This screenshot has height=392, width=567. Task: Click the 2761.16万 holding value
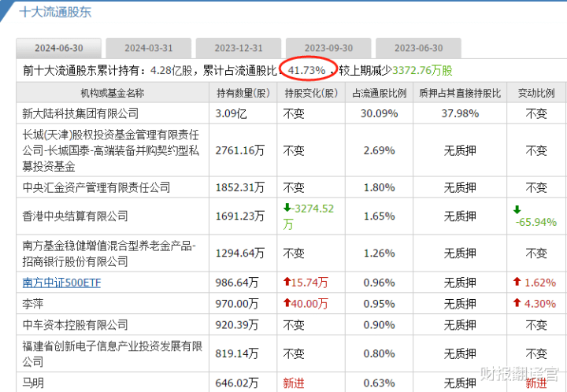[239, 150]
